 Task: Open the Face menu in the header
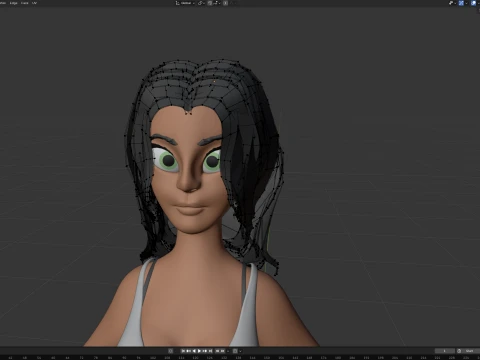point(25,3)
